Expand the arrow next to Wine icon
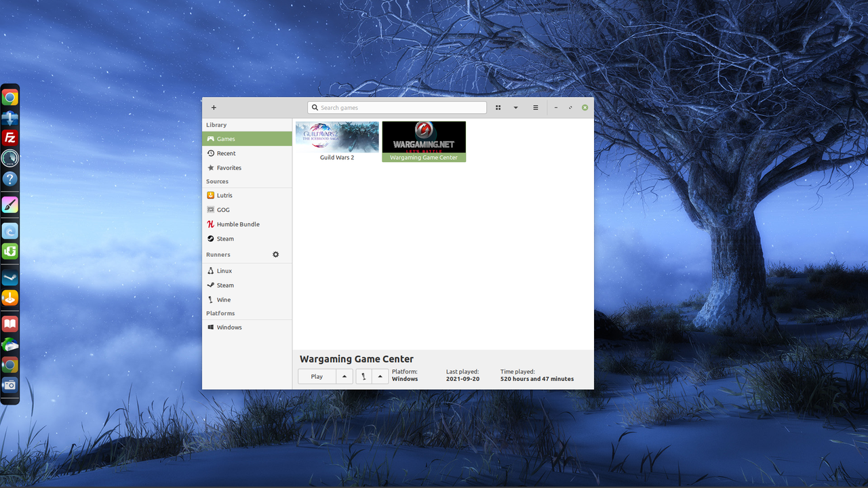868x488 pixels. (380, 376)
